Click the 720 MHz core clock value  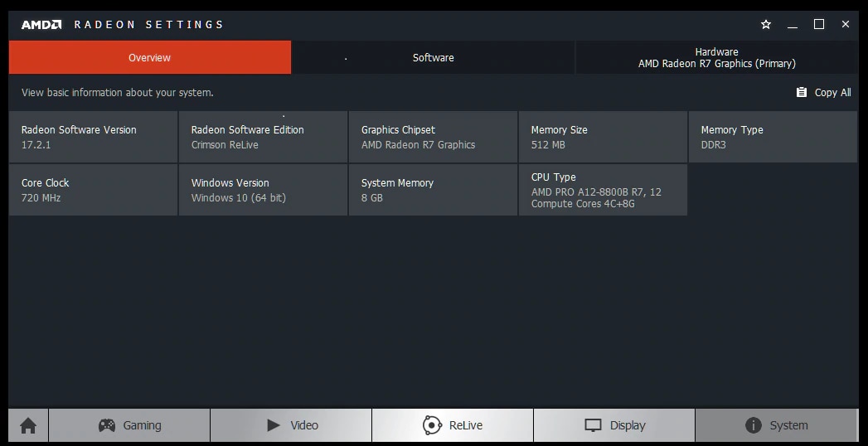click(x=41, y=197)
